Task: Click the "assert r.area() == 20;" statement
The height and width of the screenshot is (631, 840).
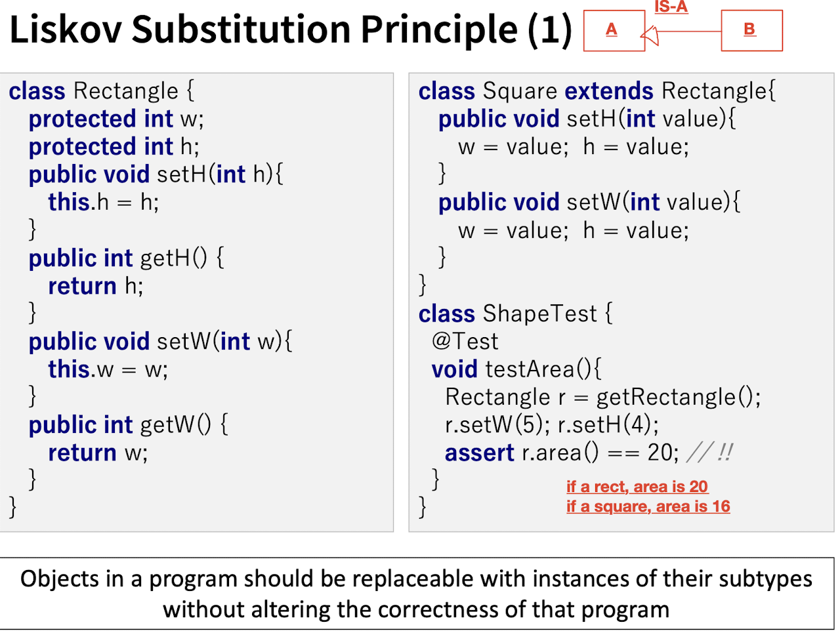Action: pos(562,453)
